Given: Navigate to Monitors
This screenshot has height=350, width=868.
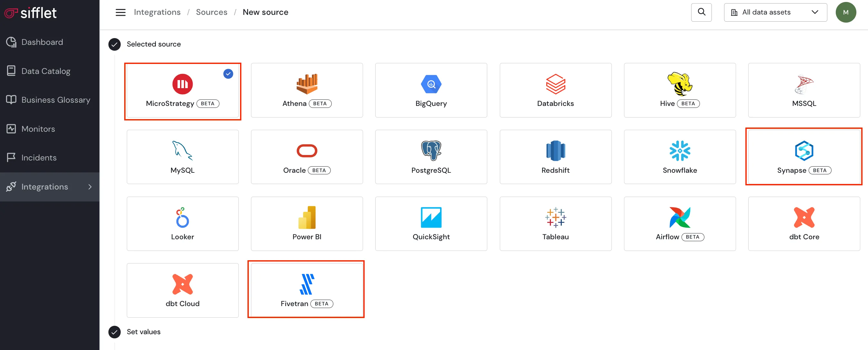Looking at the screenshot, I should [50, 129].
